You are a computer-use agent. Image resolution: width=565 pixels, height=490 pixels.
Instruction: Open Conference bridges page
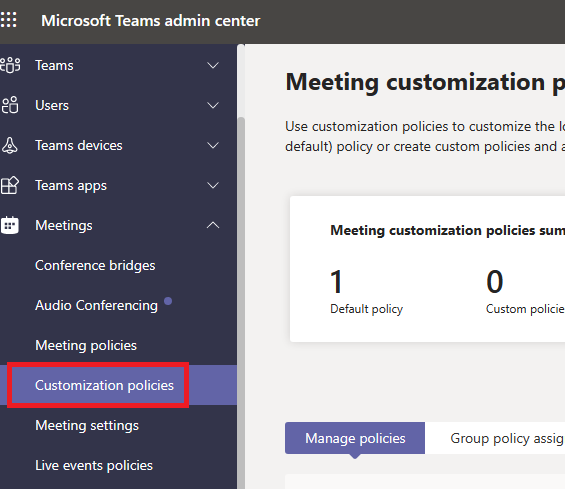coord(95,266)
